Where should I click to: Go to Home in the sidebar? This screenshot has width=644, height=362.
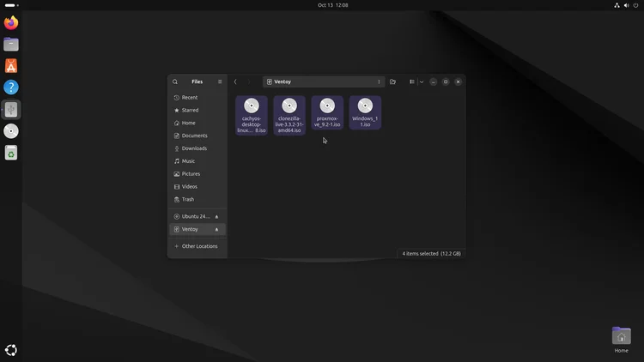pyautogui.click(x=197, y=123)
